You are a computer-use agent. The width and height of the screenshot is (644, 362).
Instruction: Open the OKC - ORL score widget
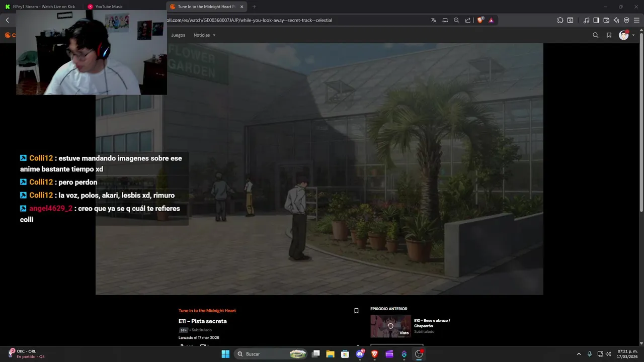pos(28,354)
